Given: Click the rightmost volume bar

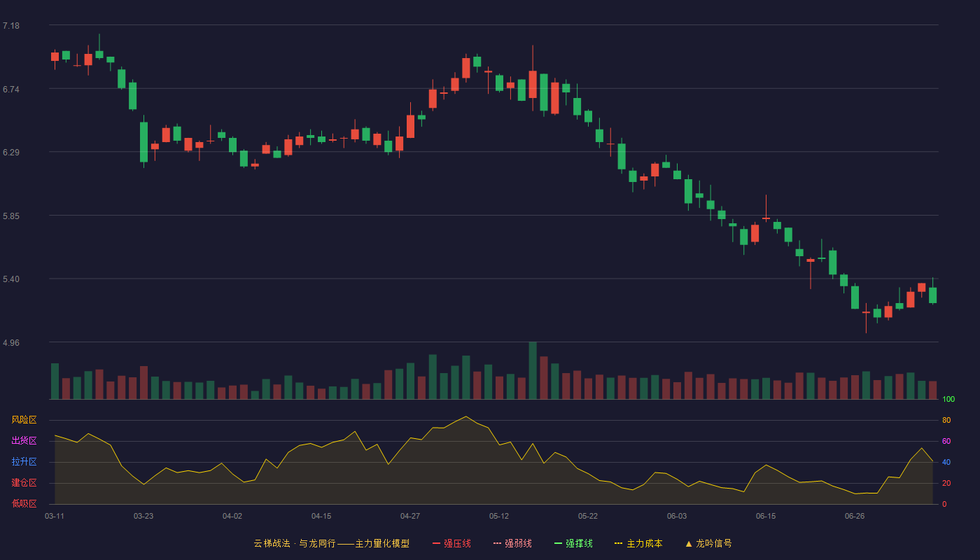Looking at the screenshot, I should pyautogui.click(x=932, y=391).
